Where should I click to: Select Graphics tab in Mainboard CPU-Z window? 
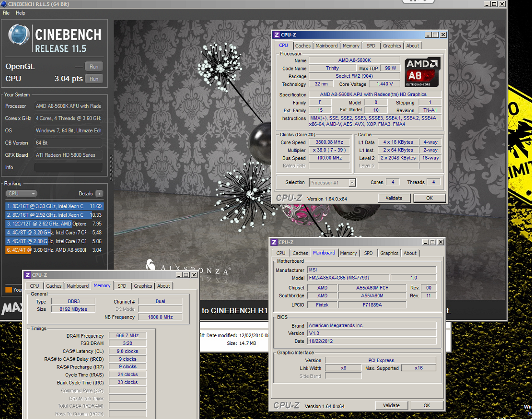tap(389, 253)
